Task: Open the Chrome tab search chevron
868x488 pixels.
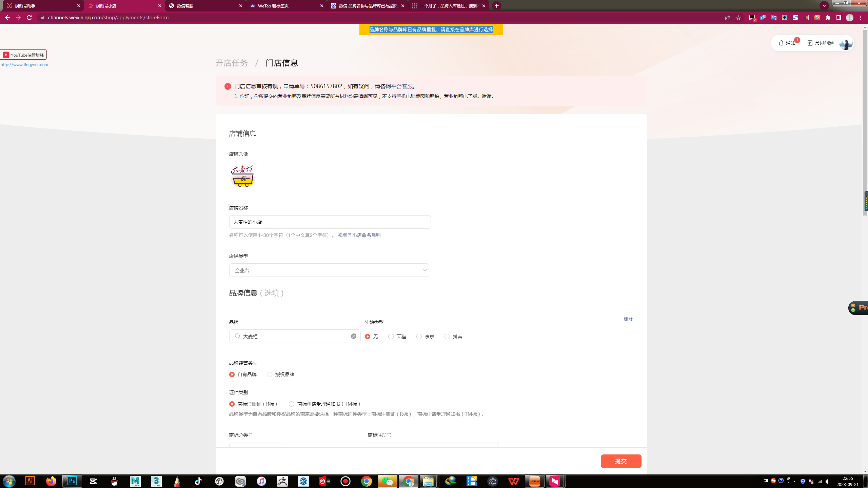Action: 824,6
